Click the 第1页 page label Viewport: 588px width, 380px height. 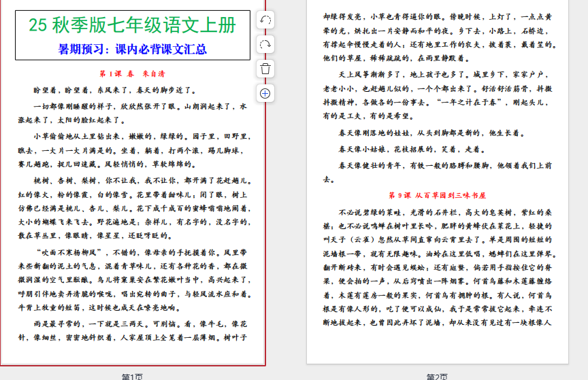[x=132, y=376]
